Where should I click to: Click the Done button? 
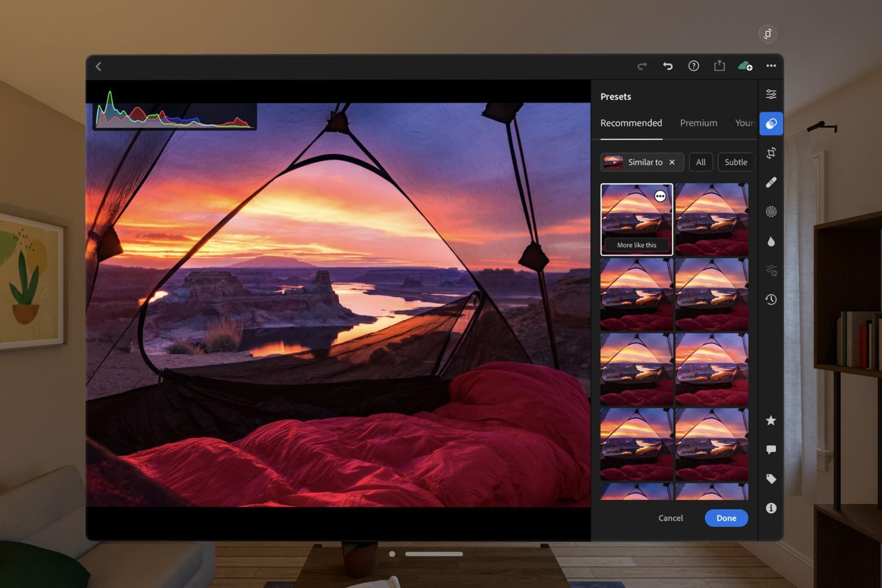(x=726, y=518)
